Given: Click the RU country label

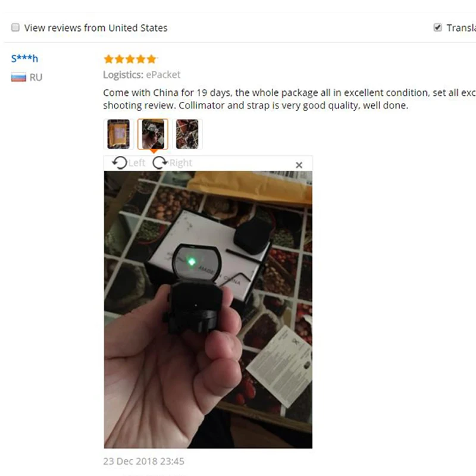Looking at the screenshot, I should [36, 77].
